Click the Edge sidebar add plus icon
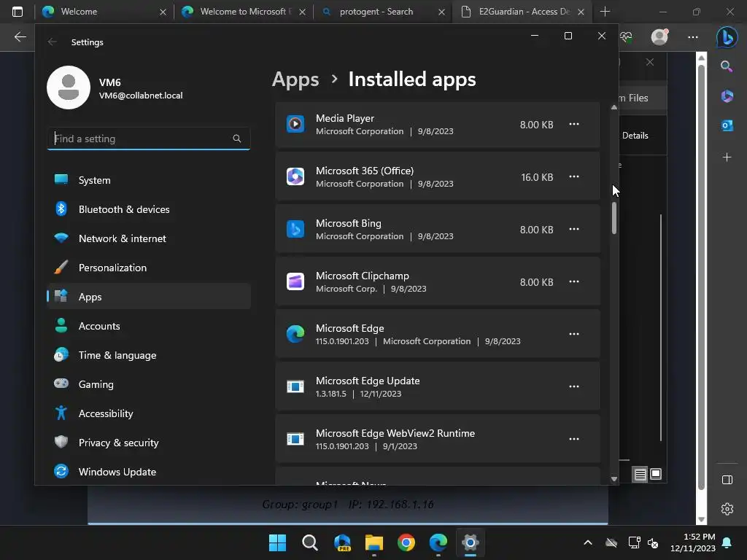 point(727,157)
